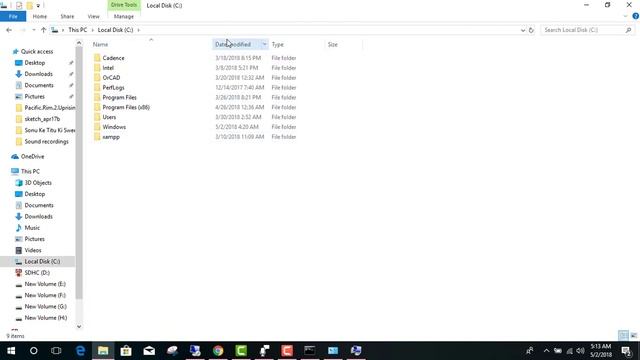Open Videos under This PC

33,250
